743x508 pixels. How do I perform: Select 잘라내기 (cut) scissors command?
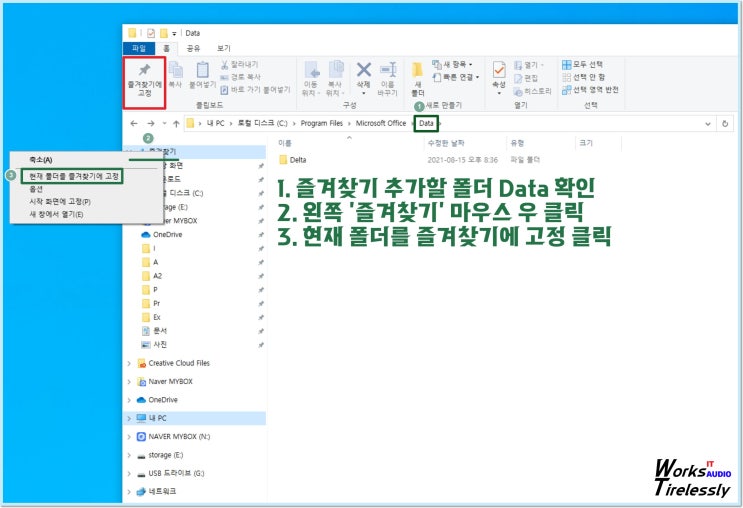(239, 64)
